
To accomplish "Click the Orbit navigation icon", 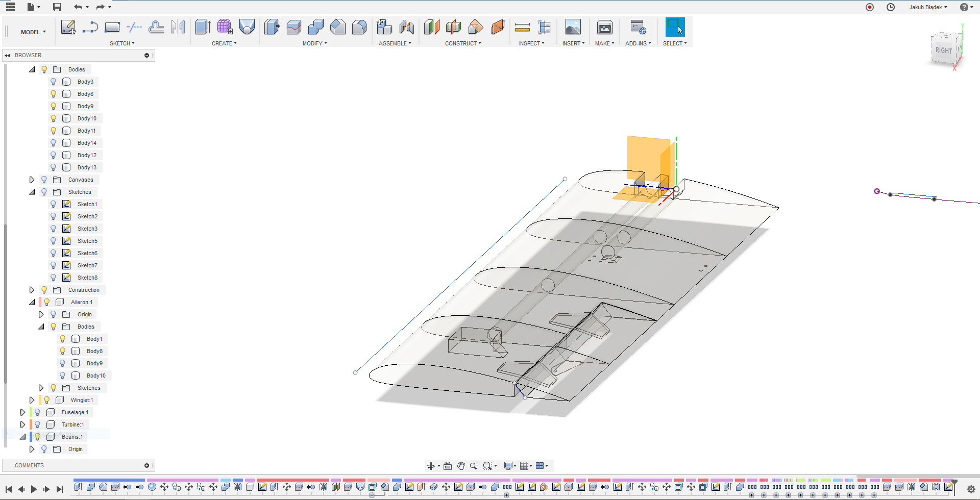I will (431, 466).
